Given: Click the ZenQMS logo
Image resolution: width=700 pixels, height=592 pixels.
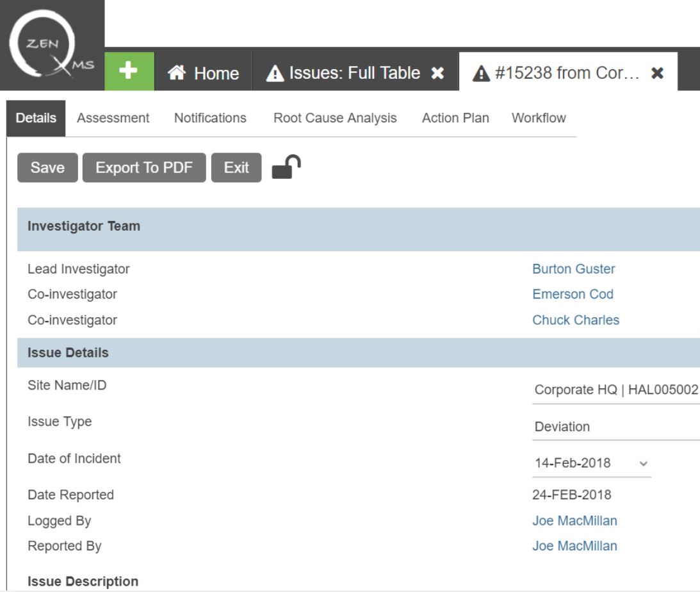Looking at the screenshot, I should (x=51, y=44).
